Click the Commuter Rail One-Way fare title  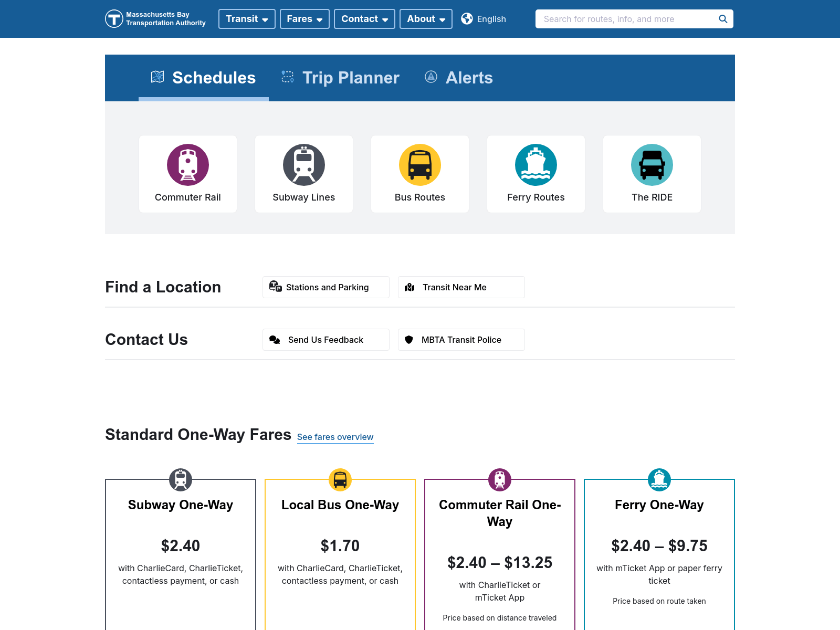[x=500, y=513]
